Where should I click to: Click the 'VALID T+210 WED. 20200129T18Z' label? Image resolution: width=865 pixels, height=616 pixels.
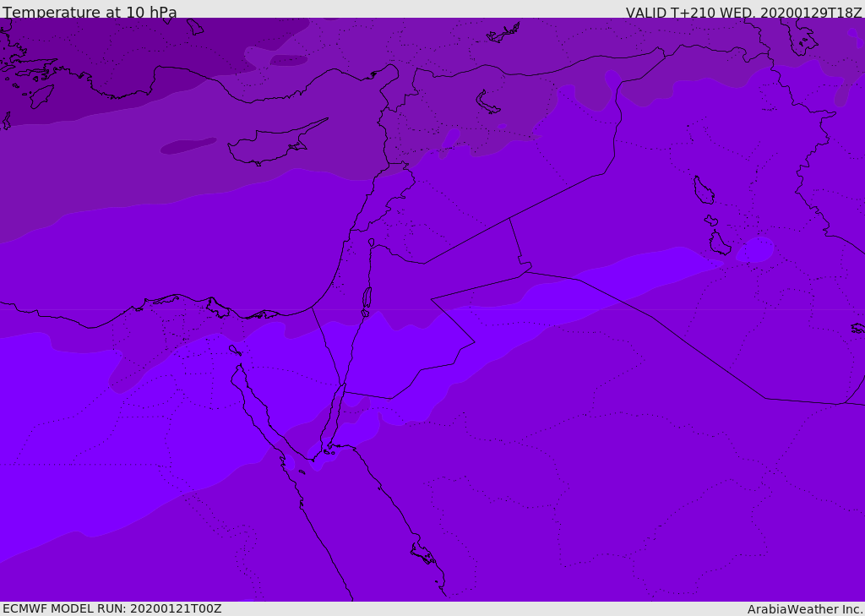(x=743, y=12)
